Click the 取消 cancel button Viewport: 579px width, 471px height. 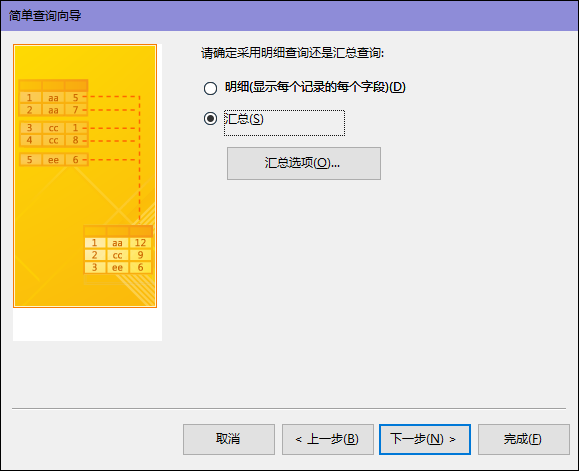(229, 439)
